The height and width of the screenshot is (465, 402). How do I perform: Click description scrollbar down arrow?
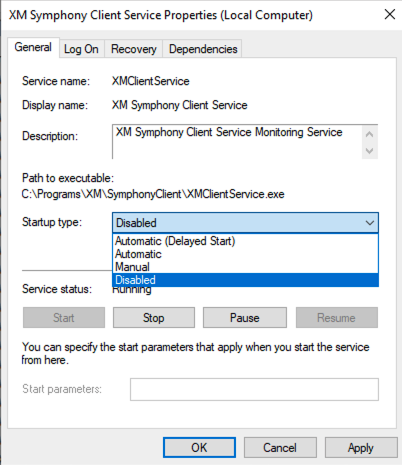(x=369, y=151)
